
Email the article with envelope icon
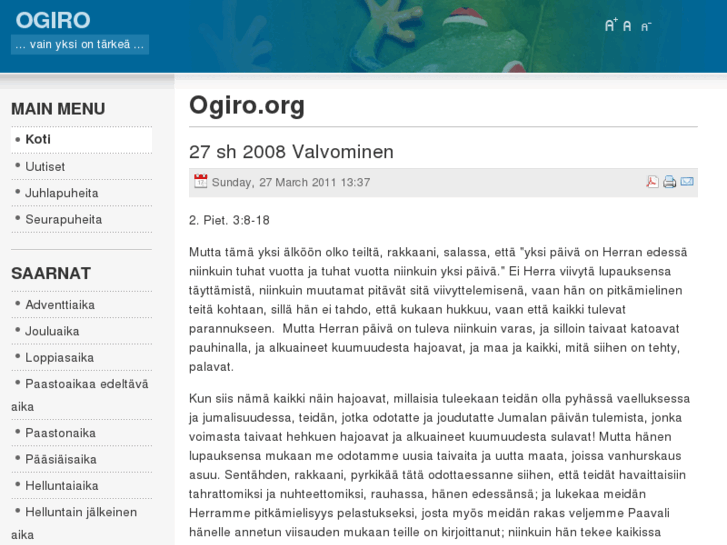(687, 181)
